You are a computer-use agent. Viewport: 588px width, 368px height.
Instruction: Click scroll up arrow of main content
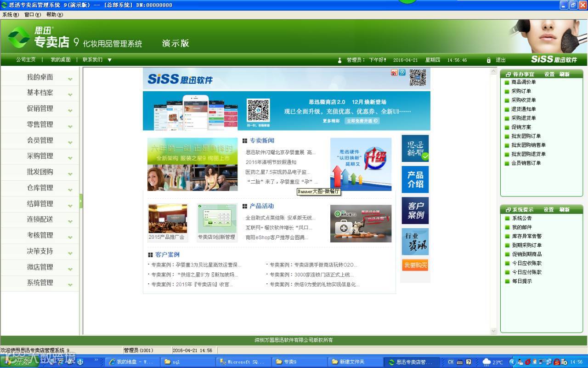[494, 71]
